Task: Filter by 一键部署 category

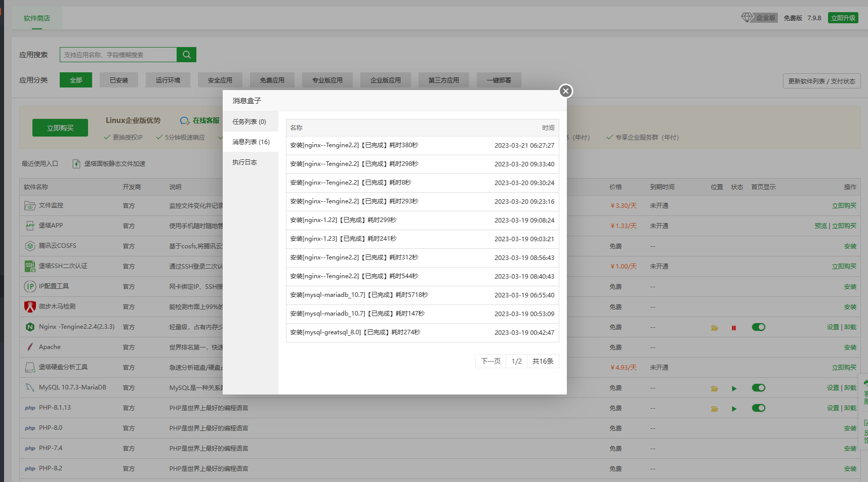Action: [499, 80]
